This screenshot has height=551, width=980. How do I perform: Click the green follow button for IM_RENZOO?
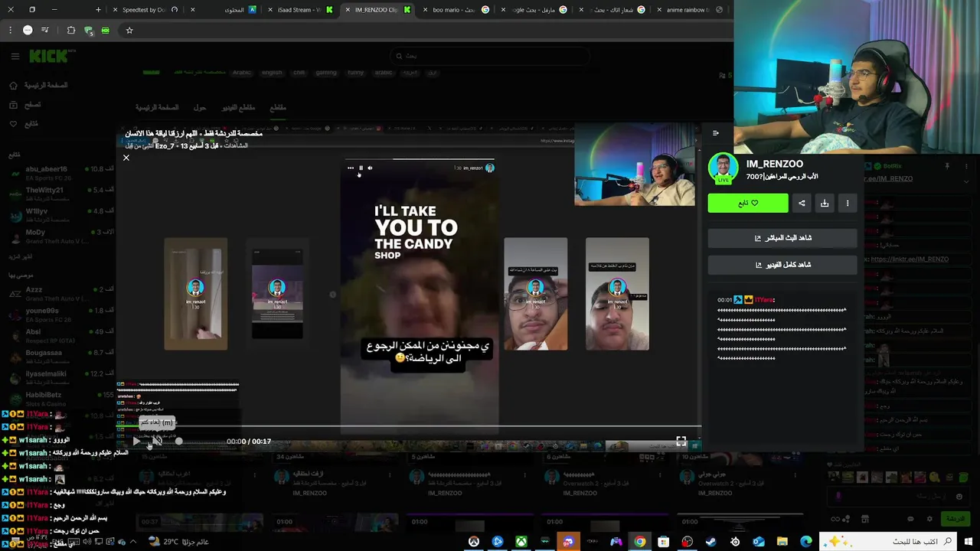click(x=748, y=203)
